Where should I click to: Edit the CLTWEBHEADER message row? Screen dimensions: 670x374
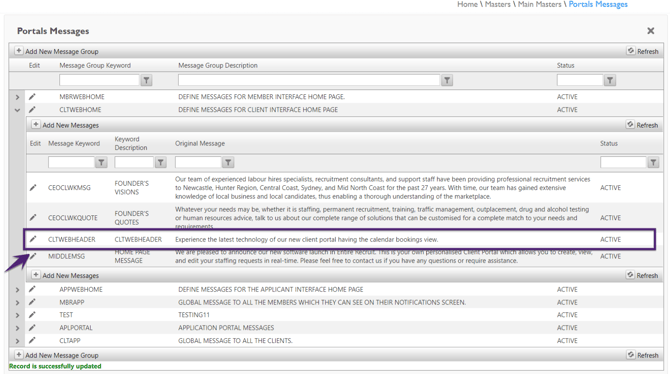click(x=33, y=239)
